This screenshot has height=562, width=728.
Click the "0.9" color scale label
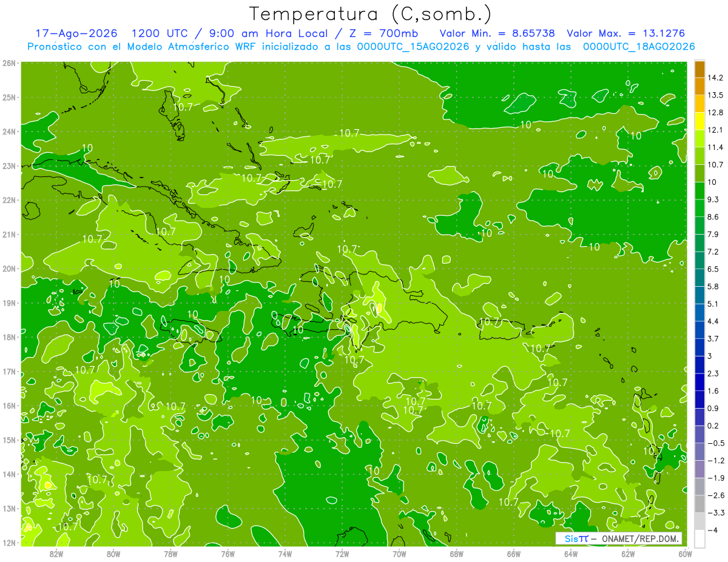pos(713,408)
